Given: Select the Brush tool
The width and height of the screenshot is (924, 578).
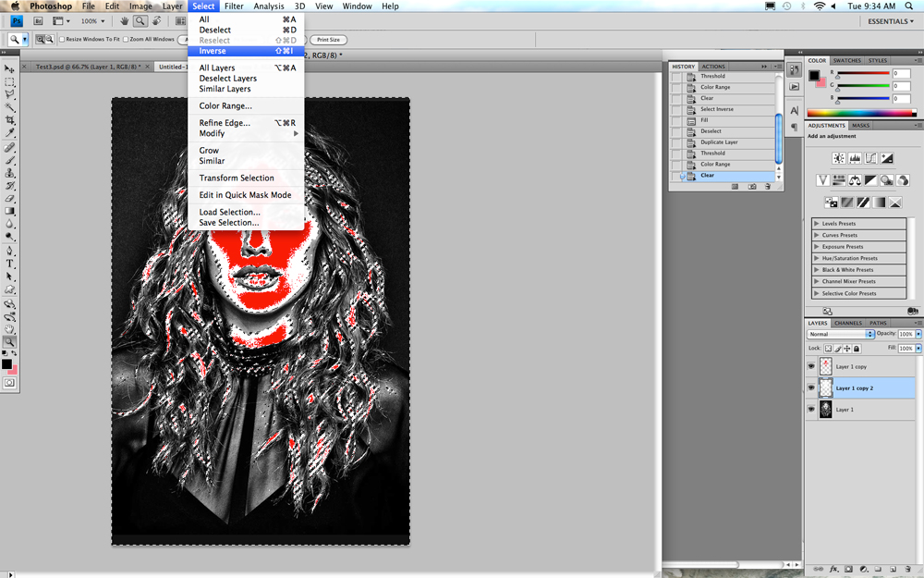Looking at the screenshot, I should 9,160.
